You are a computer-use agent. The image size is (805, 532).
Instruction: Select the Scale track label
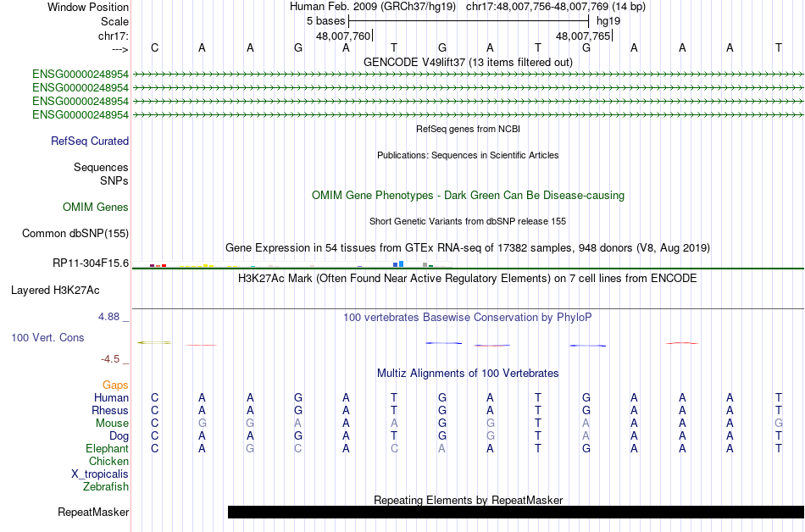[114, 21]
